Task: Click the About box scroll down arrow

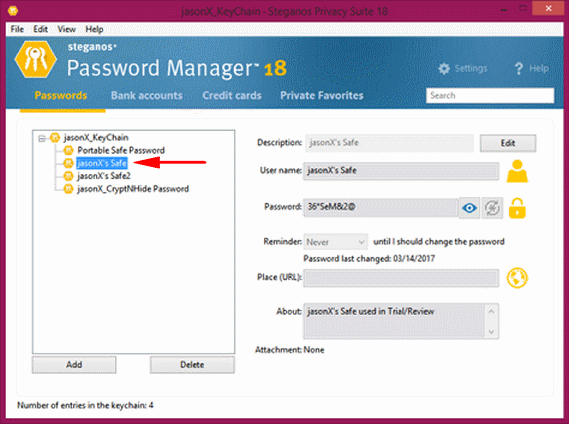Action: tap(491, 332)
